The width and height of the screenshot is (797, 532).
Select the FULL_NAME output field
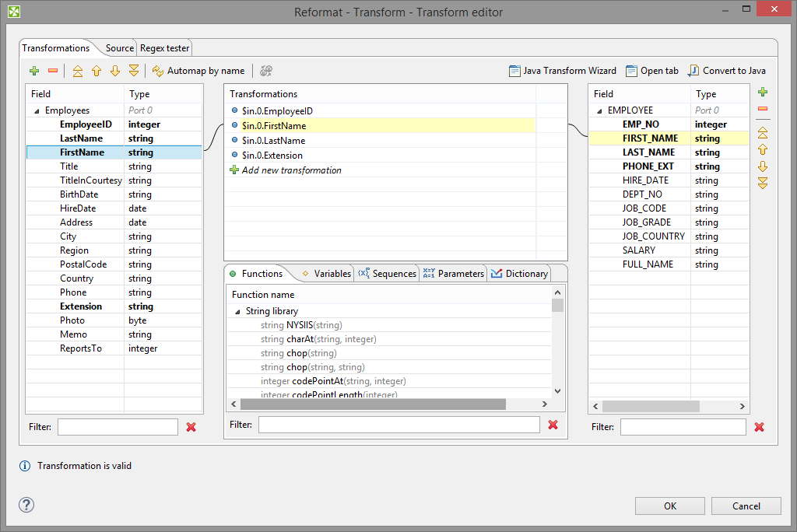pyautogui.click(x=669, y=264)
